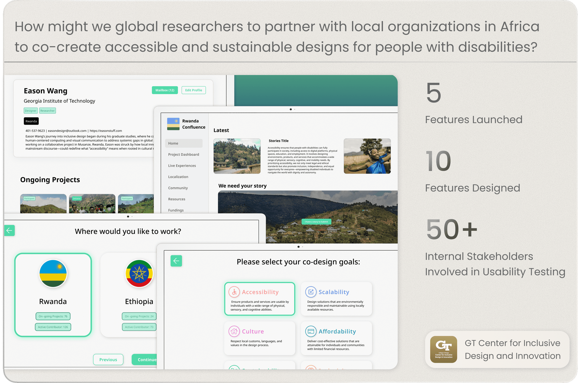Click the 'Ongoing Projects' heading
Screen dimensions: 588x383
click(50, 180)
